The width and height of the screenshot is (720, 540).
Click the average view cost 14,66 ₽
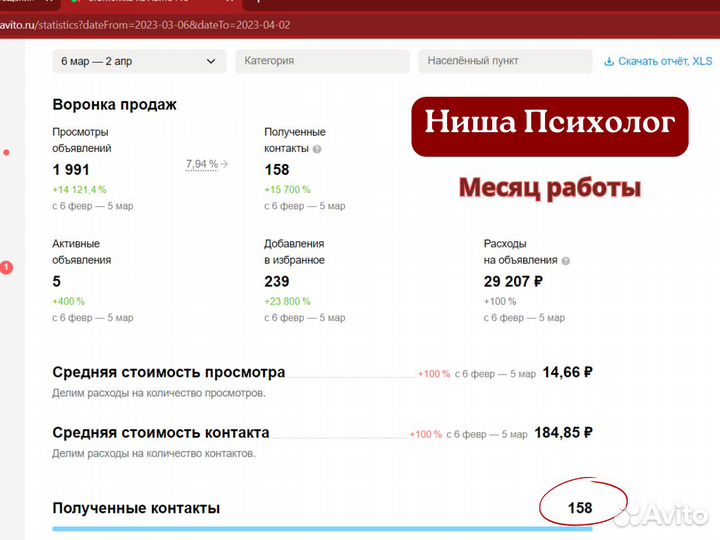(568, 372)
